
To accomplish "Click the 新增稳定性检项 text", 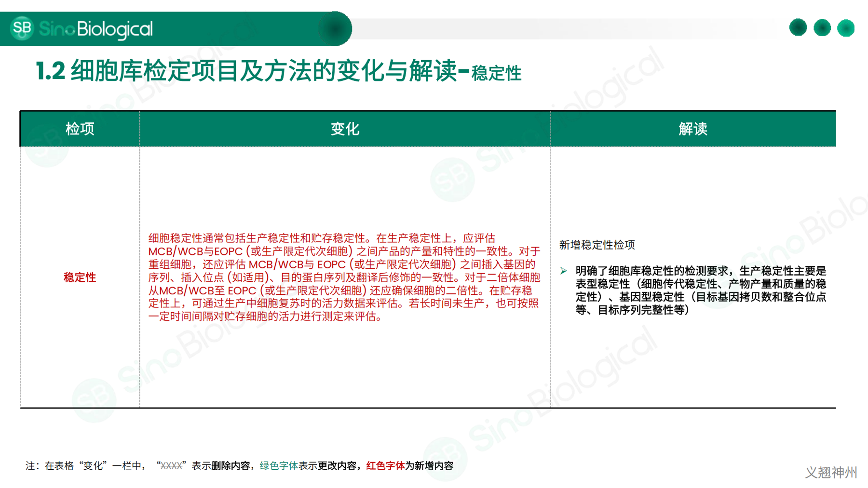I will click(597, 245).
